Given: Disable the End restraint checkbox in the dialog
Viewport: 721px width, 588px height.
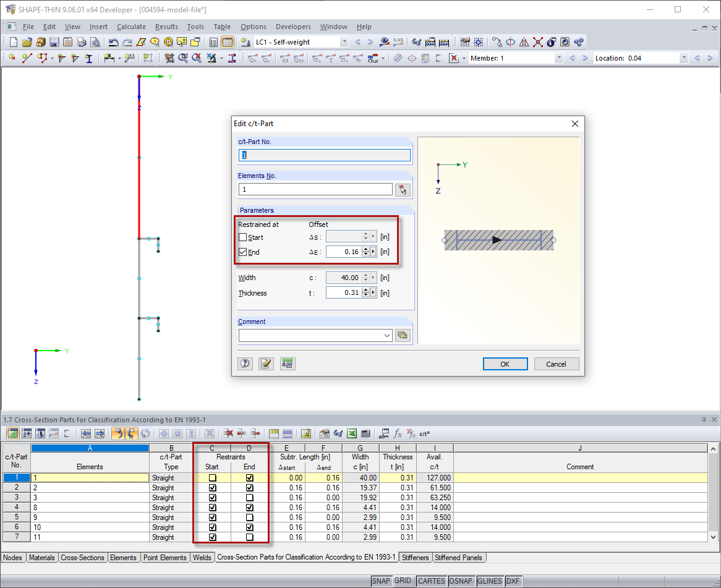Looking at the screenshot, I should coord(242,252).
